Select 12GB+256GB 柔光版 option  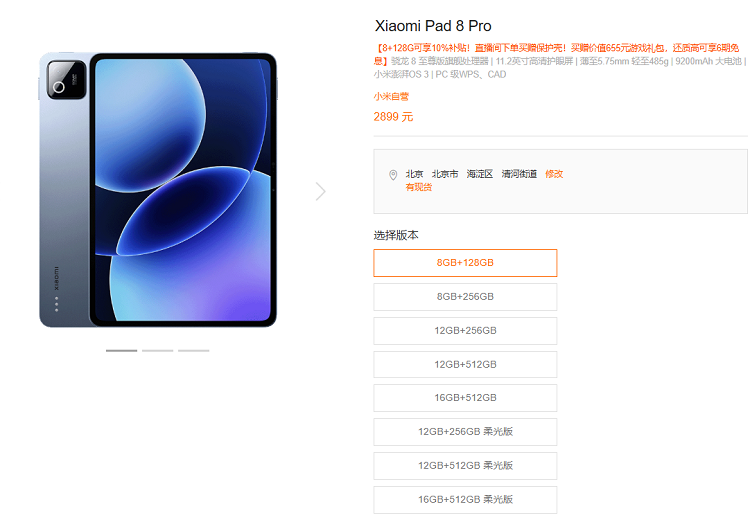pos(465,431)
